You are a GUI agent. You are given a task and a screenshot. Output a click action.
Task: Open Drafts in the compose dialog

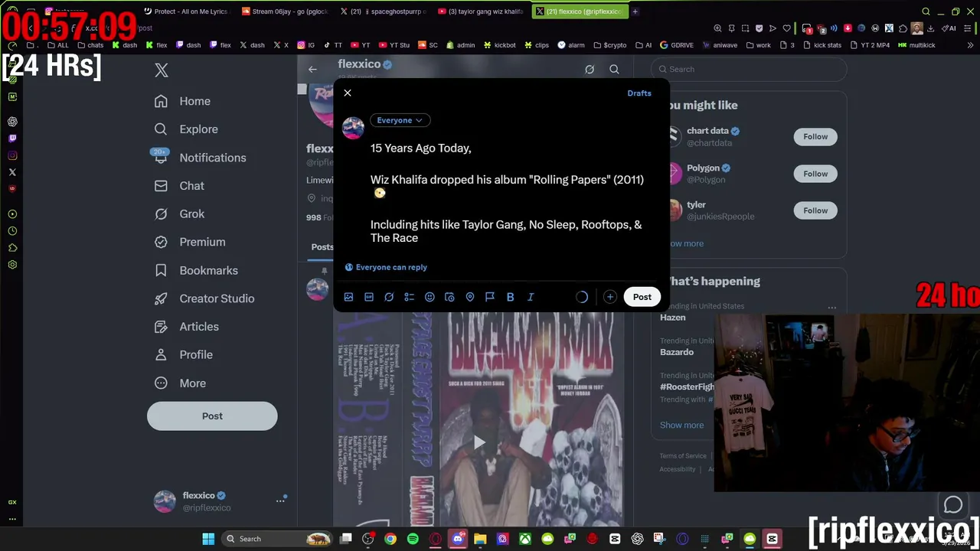[x=639, y=93]
